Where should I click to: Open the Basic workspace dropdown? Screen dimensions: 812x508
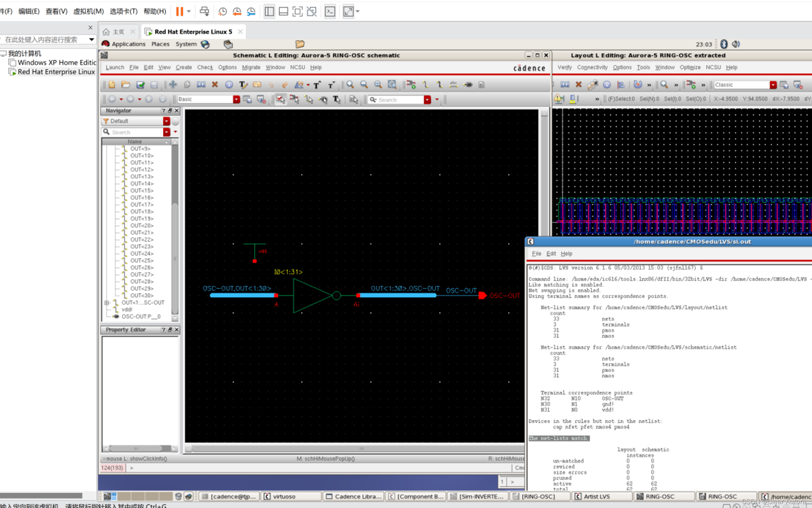236,100
